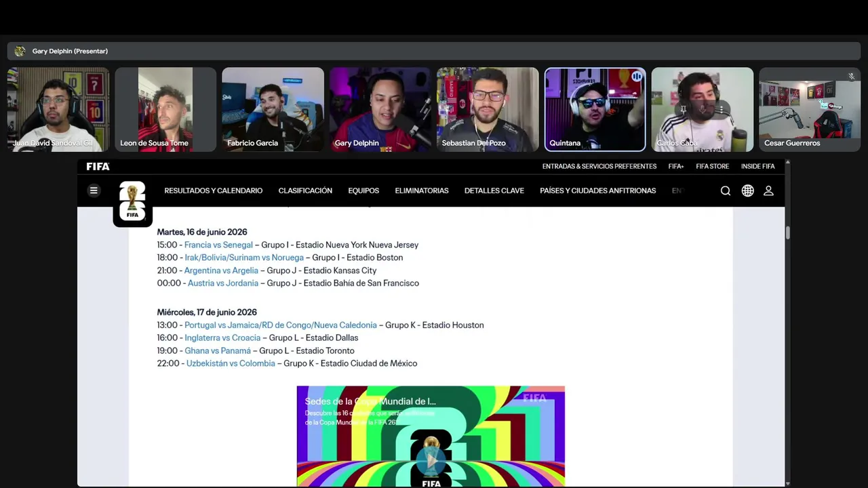The height and width of the screenshot is (488, 868).
Task: Click the Grupo I - Estadio Boston text
Action: click(357, 258)
